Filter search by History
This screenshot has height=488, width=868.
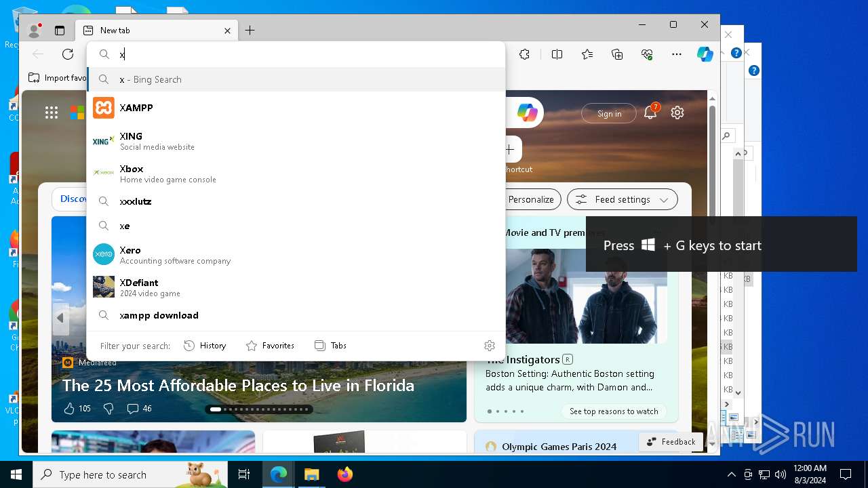(x=205, y=346)
